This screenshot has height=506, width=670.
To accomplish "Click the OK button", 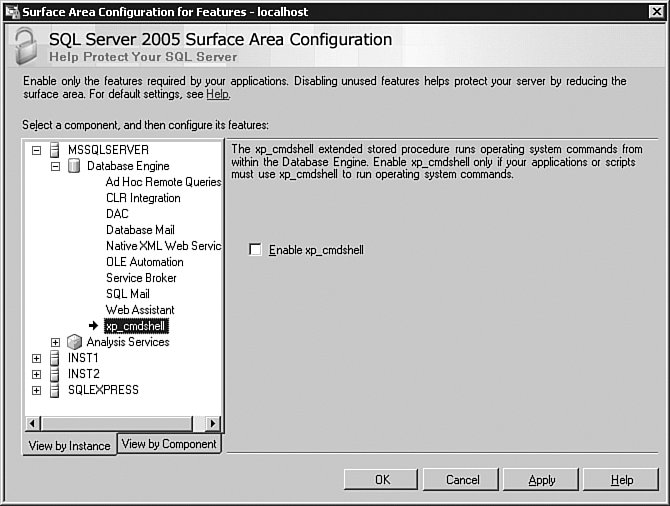I will tap(381, 480).
